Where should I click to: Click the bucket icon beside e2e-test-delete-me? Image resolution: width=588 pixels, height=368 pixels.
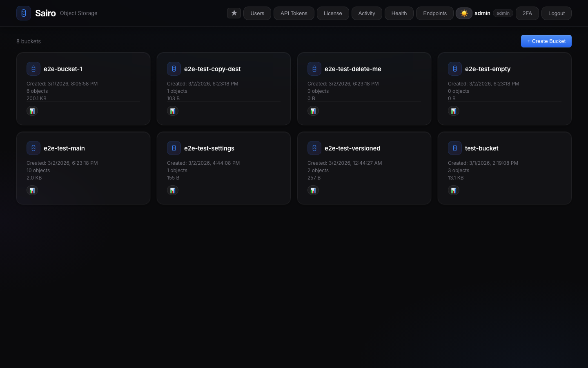(x=314, y=69)
